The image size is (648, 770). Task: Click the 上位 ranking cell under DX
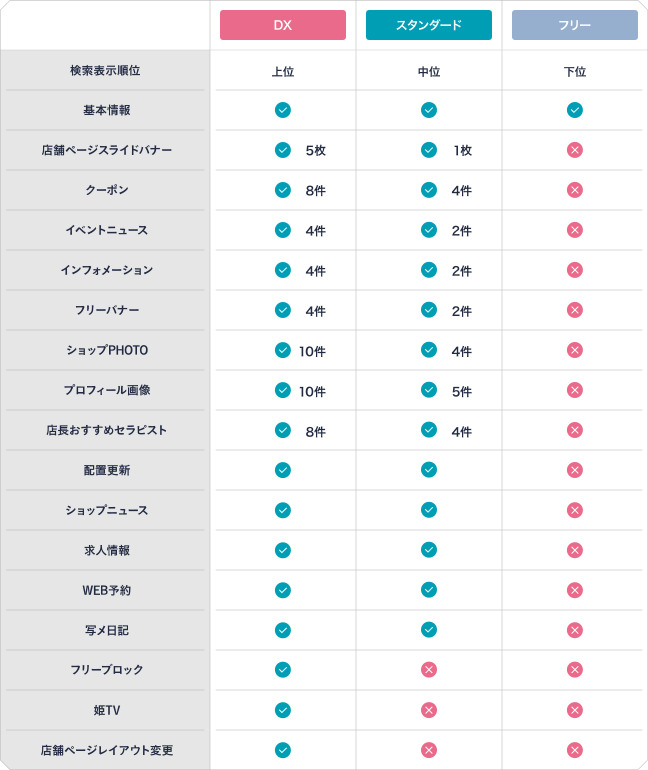click(x=283, y=72)
